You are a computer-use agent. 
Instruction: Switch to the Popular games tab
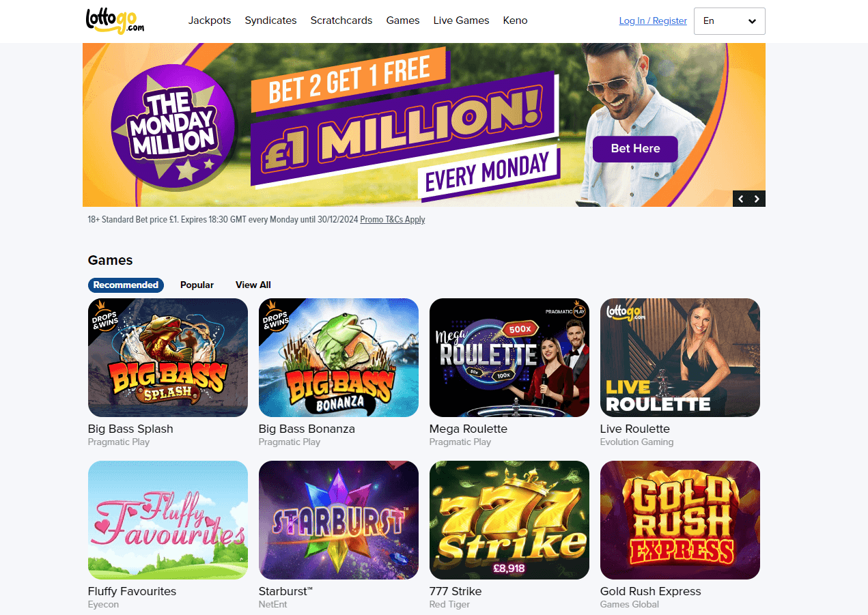[x=197, y=285]
